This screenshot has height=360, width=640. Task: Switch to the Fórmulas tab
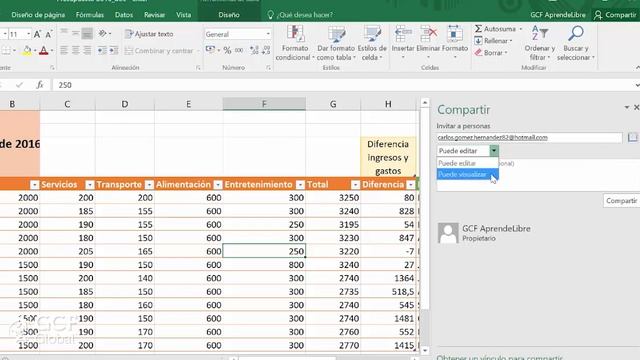(89, 15)
